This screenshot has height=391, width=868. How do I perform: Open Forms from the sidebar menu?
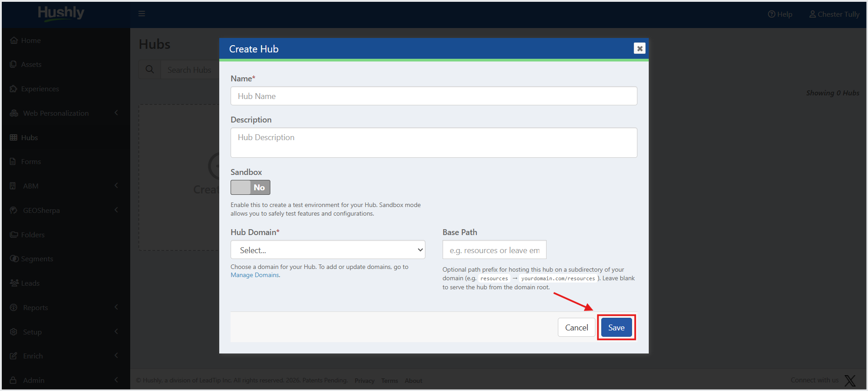pyautogui.click(x=31, y=161)
